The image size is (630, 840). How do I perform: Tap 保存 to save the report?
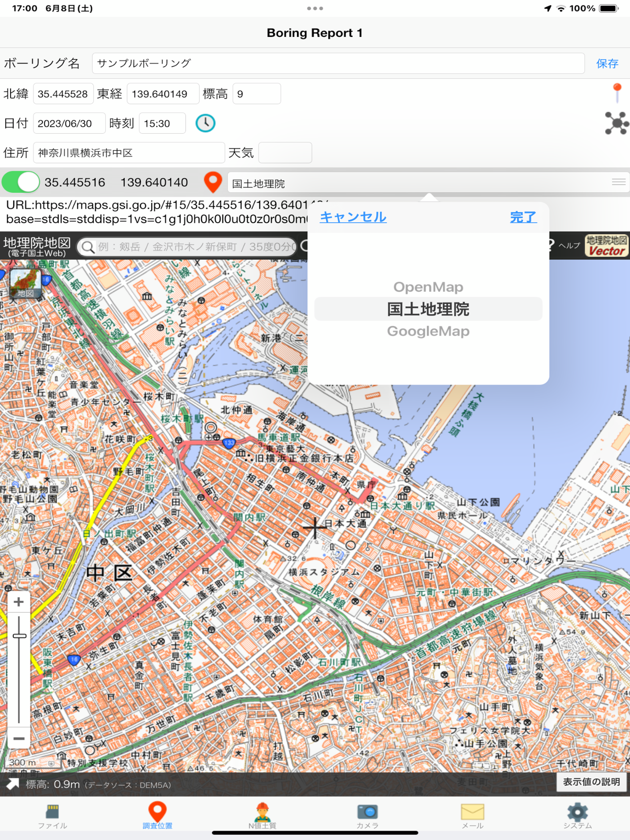(x=607, y=63)
